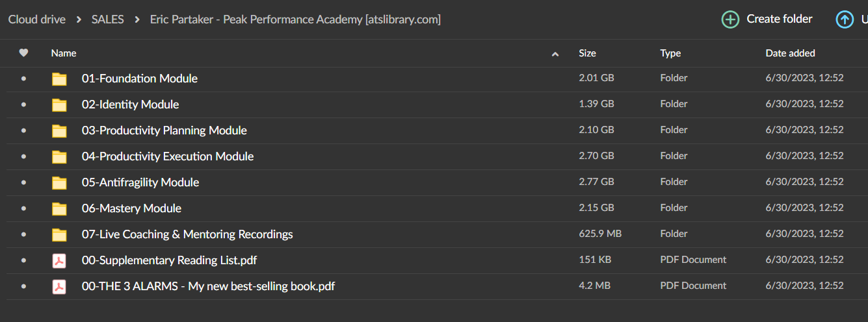Sort files by the Type column
Screen dimensions: 868x322
pyautogui.click(x=670, y=53)
